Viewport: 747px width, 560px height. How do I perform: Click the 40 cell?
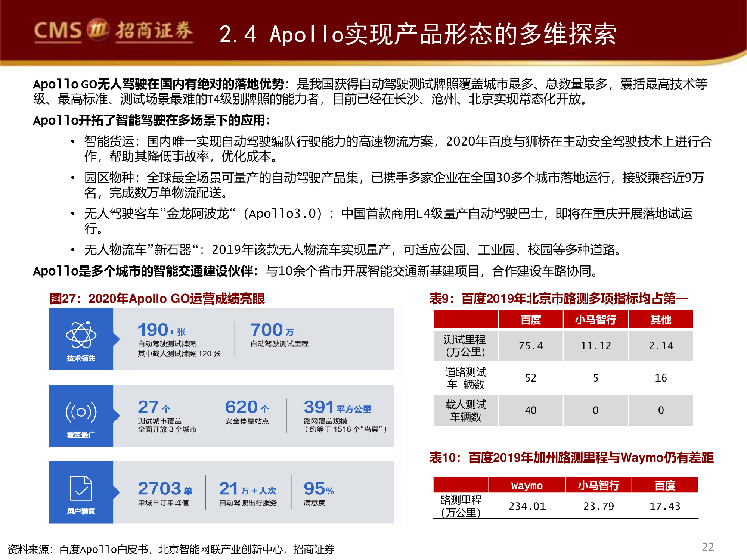(530, 410)
